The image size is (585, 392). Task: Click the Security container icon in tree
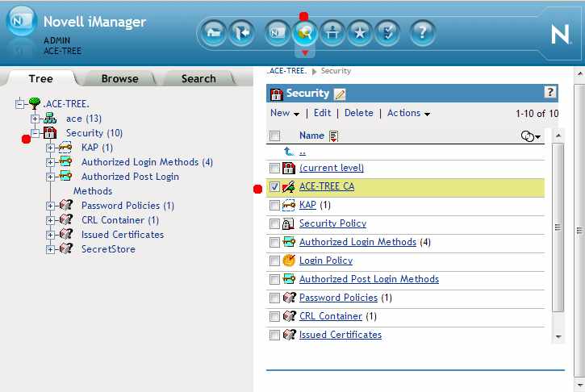(50, 133)
